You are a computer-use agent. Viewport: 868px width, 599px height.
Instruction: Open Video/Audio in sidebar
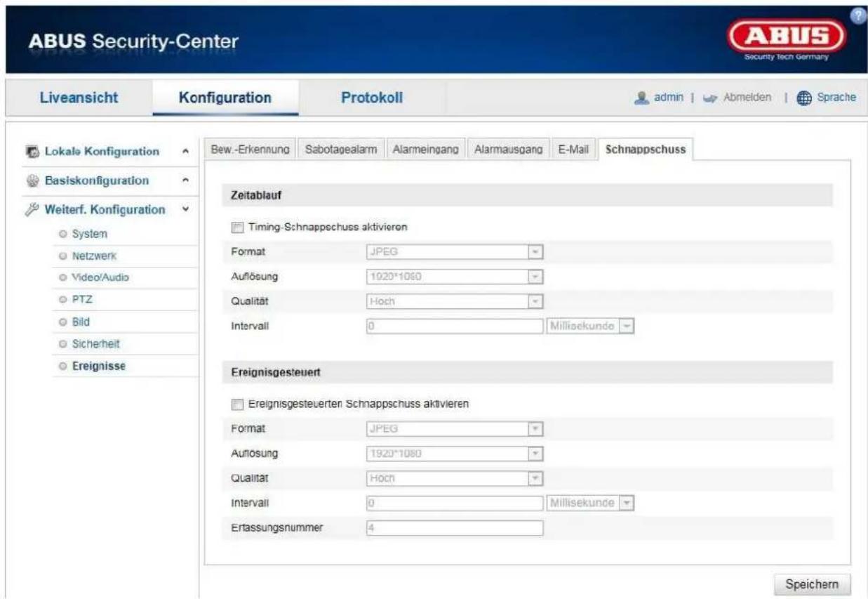[100, 277]
